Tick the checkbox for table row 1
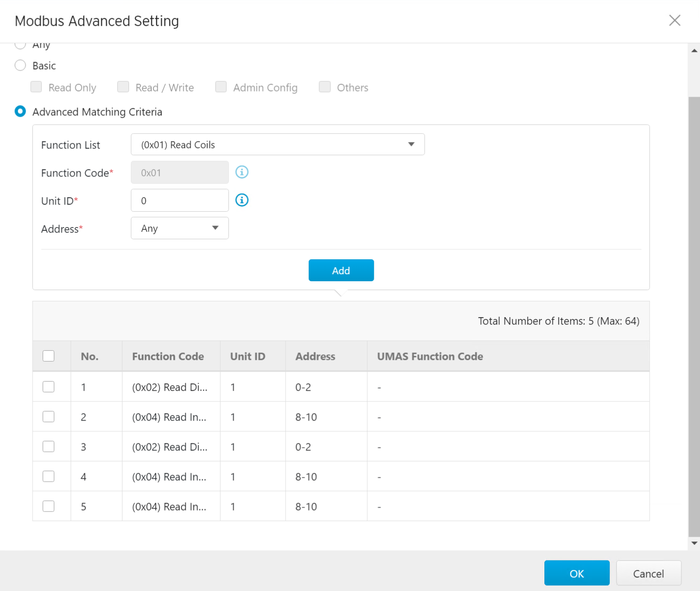Viewport: 700px width, 591px height. click(x=49, y=387)
